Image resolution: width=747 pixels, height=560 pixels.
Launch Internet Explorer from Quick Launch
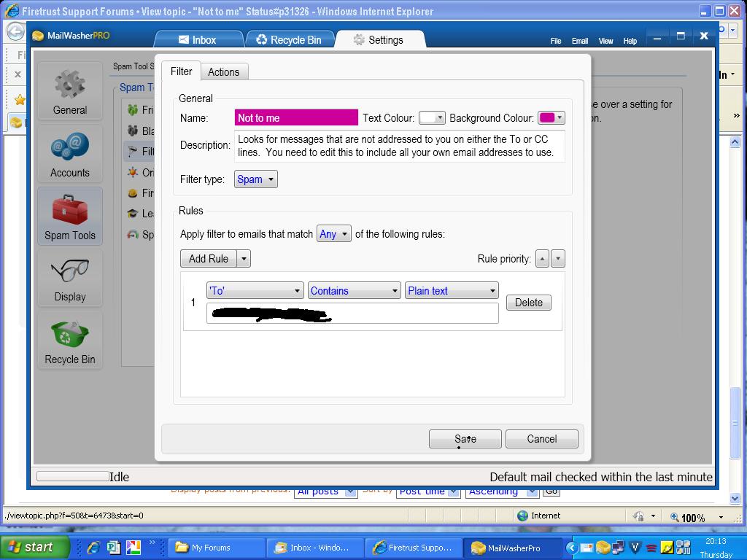tap(93, 547)
